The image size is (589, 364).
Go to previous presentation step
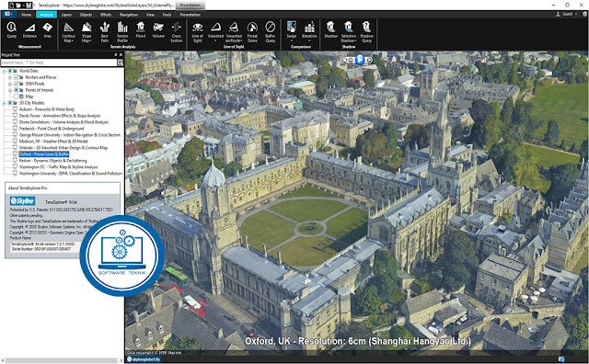click(x=350, y=60)
